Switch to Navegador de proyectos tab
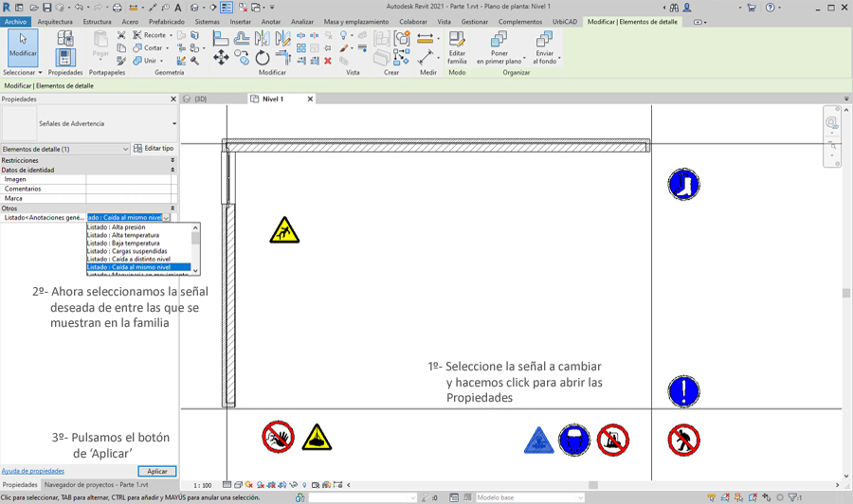Viewport: 853px width, 504px height. pos(90,484)
